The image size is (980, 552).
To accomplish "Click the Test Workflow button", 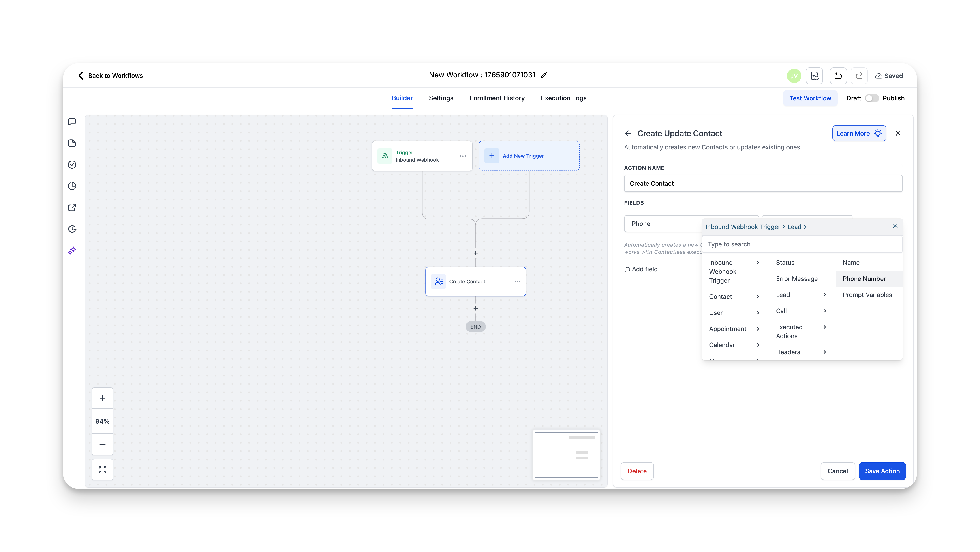I will pyautogui.click(x=810, y=98).
